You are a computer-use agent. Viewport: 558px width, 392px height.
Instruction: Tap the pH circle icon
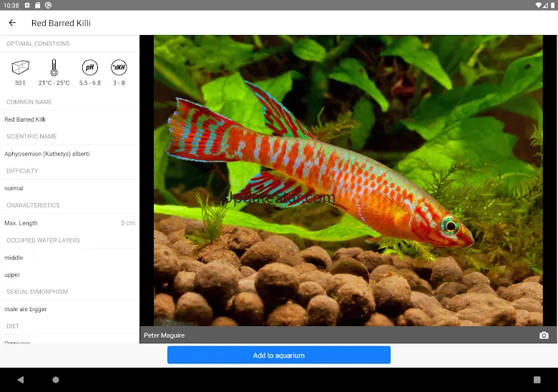tap(89, 67)
